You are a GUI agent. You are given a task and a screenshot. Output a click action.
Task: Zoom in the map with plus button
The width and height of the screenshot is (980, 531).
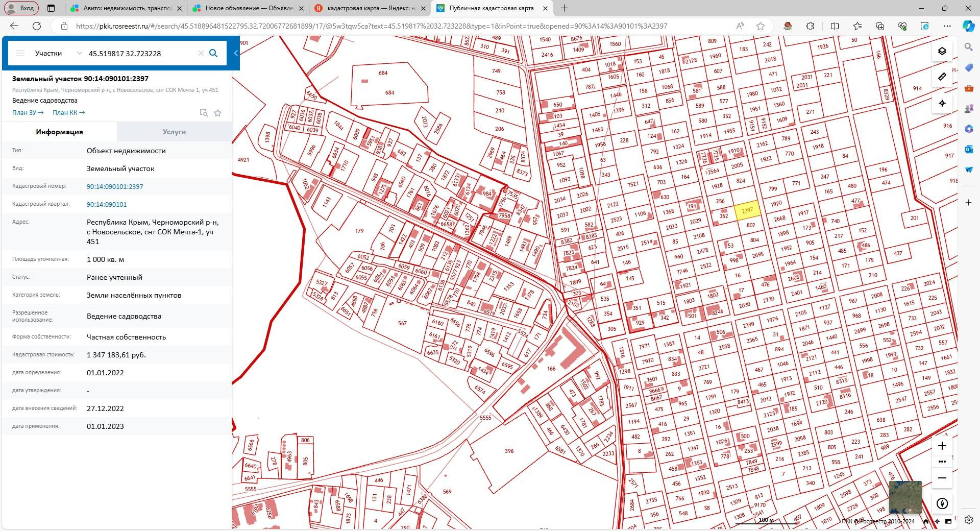[942, 446]
